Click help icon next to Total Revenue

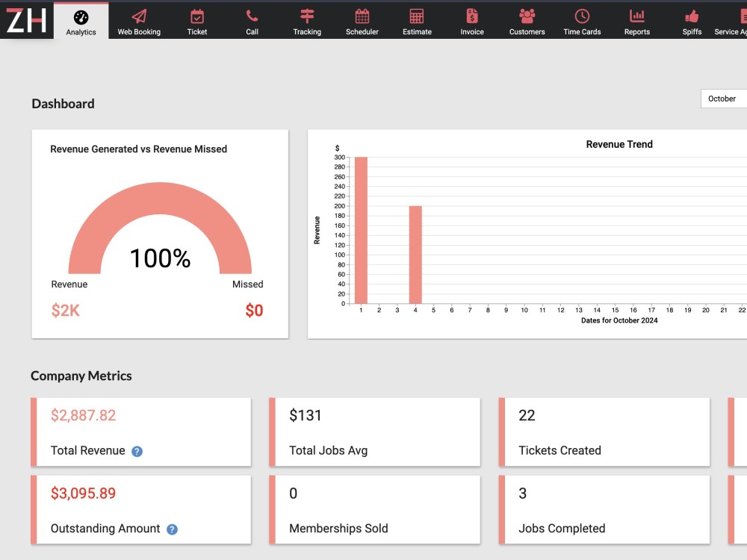(x=137, y=452)
